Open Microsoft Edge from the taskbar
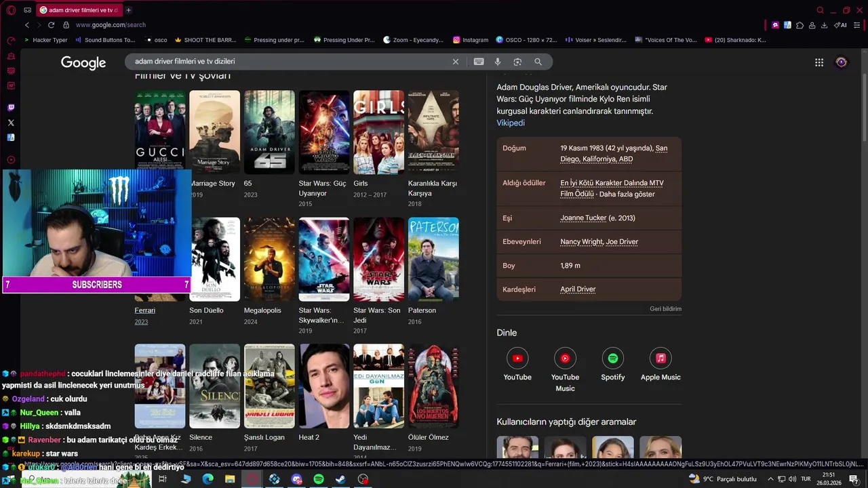 (208, 479)
